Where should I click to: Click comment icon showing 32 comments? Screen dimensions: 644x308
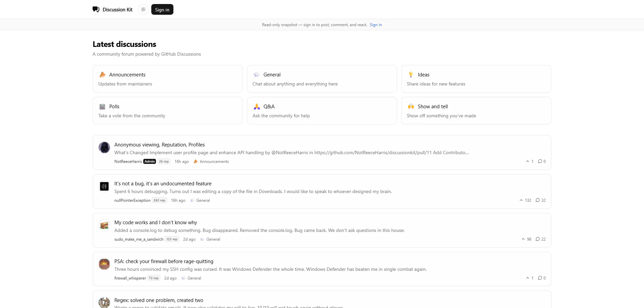(x=538, y=200)
